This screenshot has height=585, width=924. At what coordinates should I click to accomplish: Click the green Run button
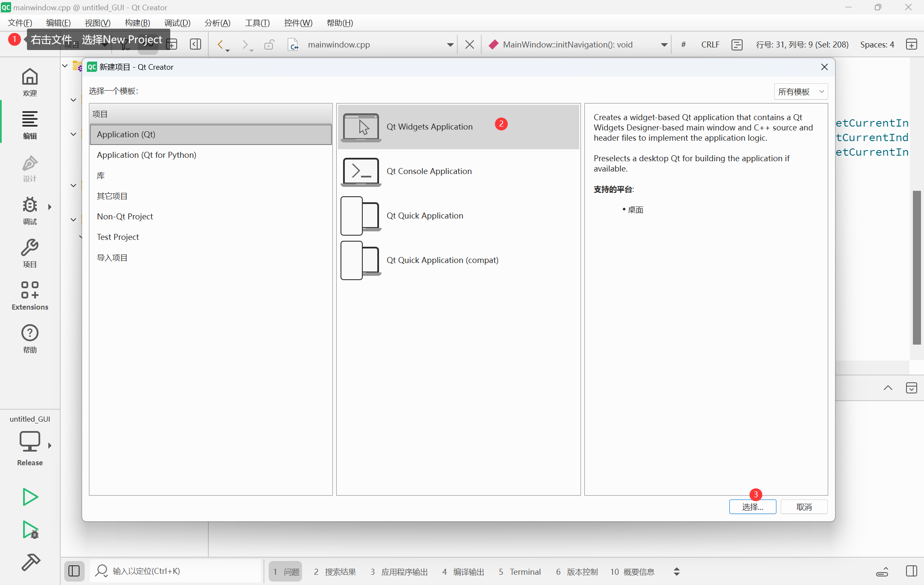coord(30,496)
